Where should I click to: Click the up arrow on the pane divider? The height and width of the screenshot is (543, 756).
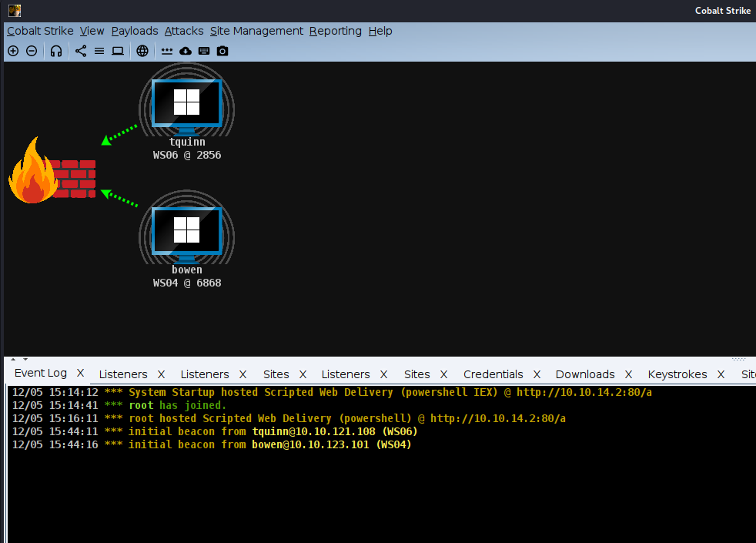point(13,359)
